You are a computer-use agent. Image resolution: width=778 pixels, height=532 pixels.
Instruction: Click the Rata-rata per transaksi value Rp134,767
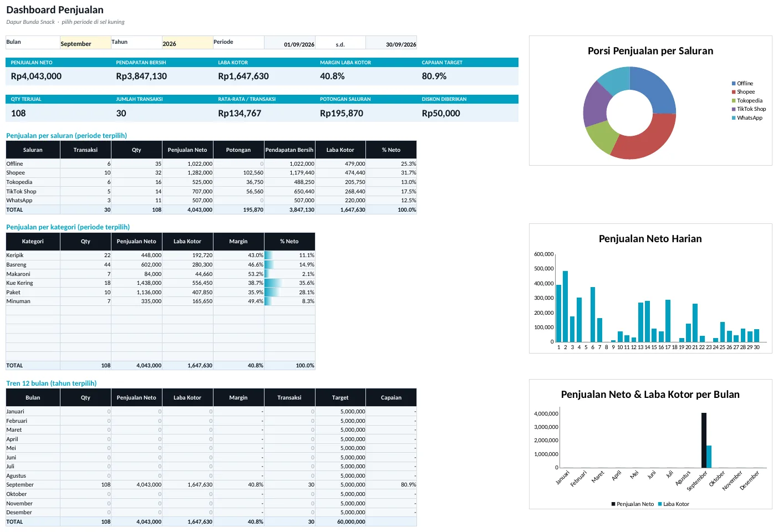click(x=240, y=114)
